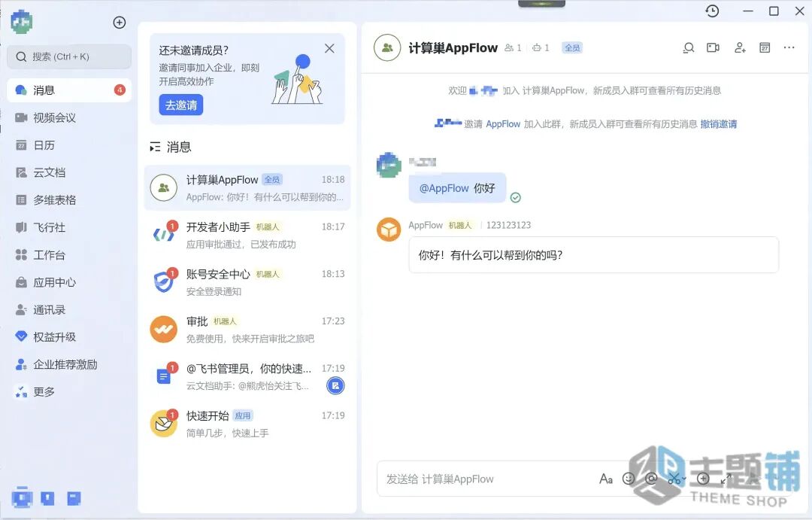Click the 撤销邀请 link

point(719,124)
